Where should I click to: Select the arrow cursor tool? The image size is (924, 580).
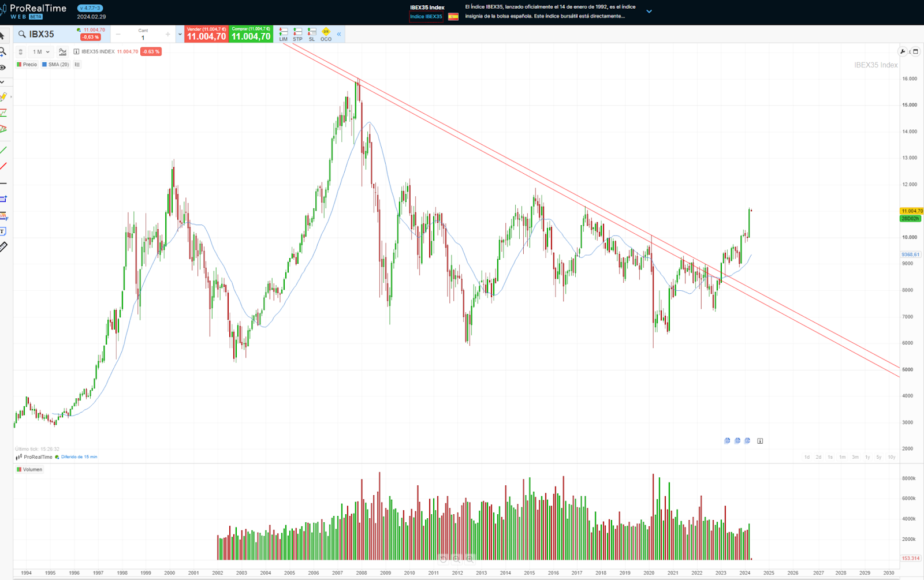[x=2, y=36]
